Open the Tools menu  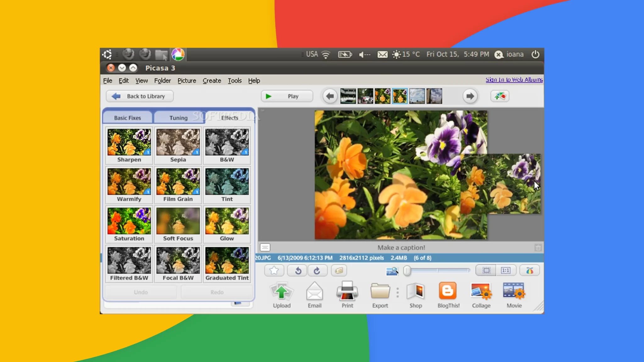235,80
